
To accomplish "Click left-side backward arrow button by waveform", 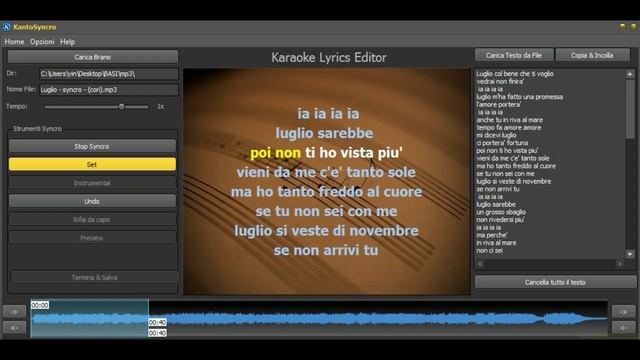I will [x=14, y=327].
